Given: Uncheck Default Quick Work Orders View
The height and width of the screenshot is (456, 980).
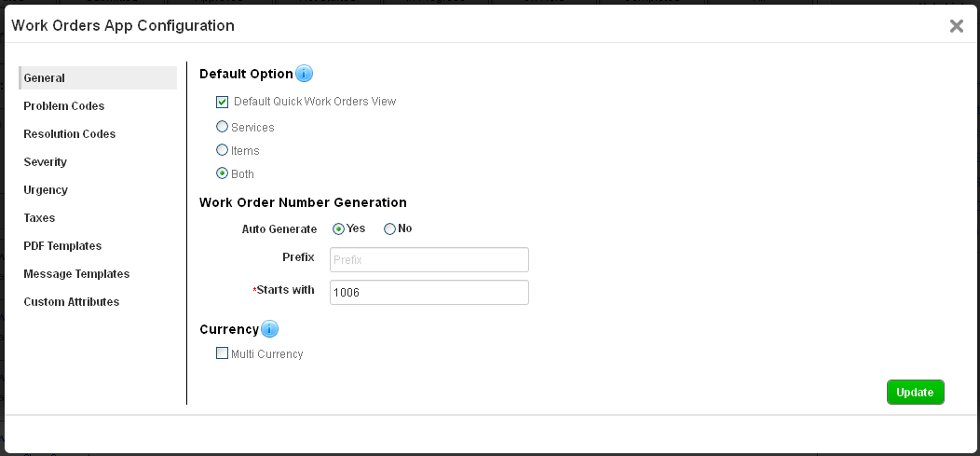Looking at the screenshot, I should coord(222,102).
